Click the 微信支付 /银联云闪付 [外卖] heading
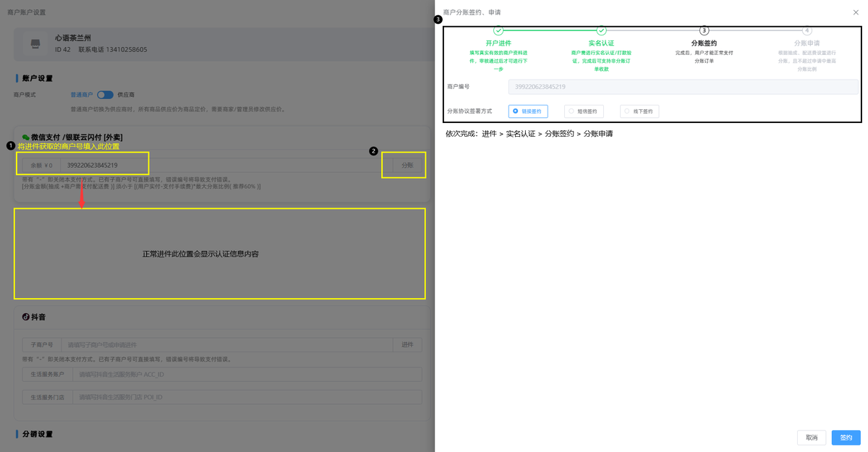 pyautogui.click(x=77, y=137)
